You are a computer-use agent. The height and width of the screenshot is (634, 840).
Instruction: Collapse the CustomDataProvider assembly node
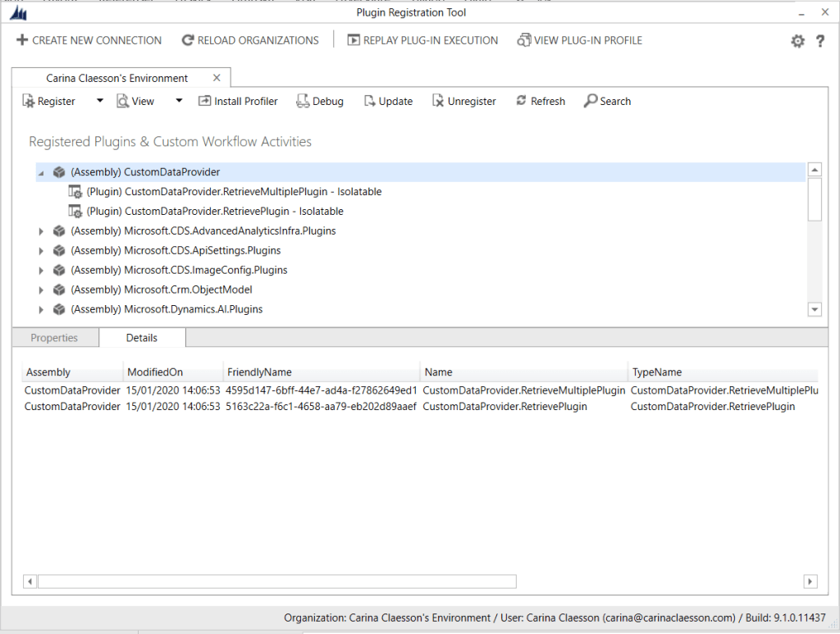41,172
